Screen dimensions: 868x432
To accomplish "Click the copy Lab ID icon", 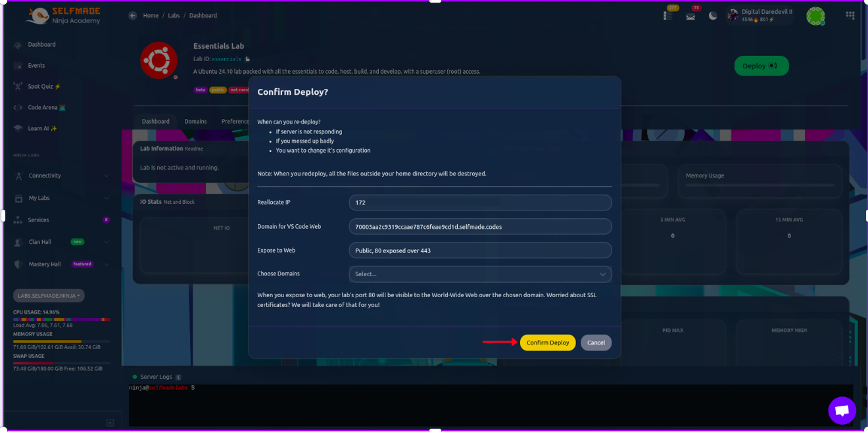I will click(x=248, y=59).
